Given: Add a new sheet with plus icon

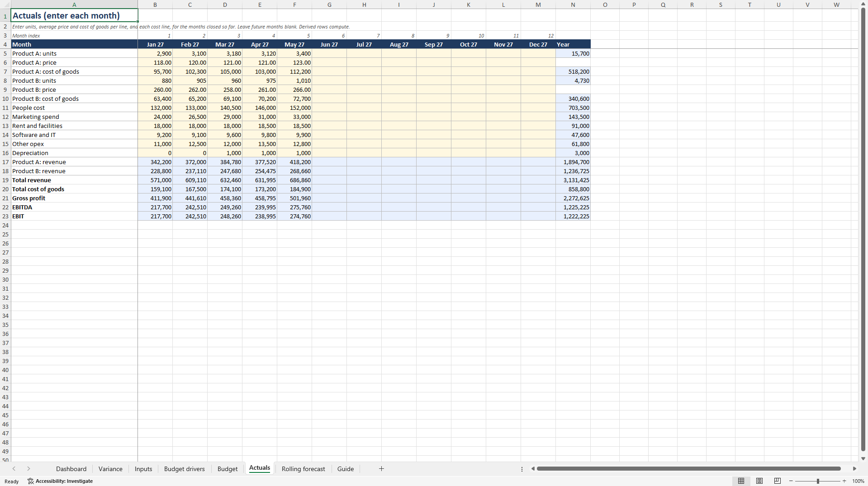Looking at the screenshot, I should point(381,469).
